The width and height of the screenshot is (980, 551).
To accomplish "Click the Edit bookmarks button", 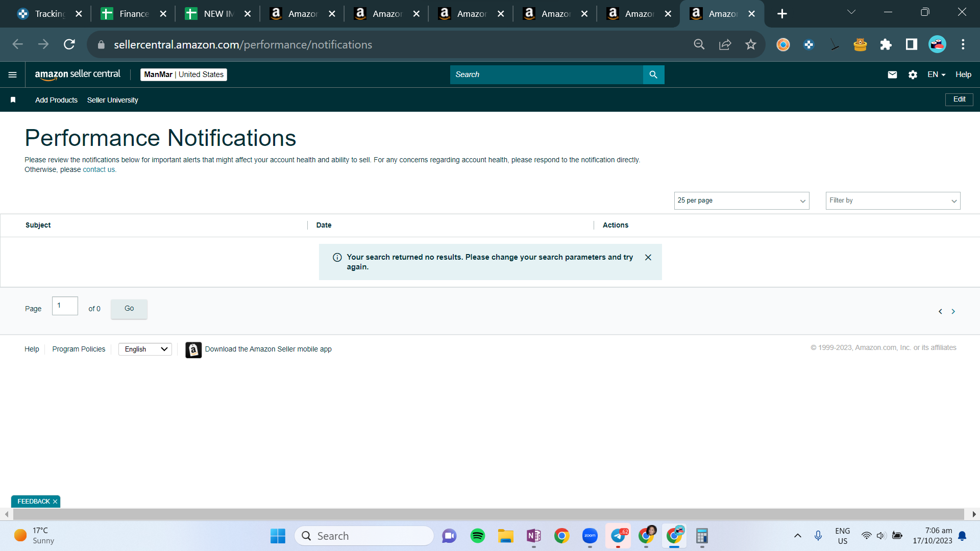I will (959, 99).
